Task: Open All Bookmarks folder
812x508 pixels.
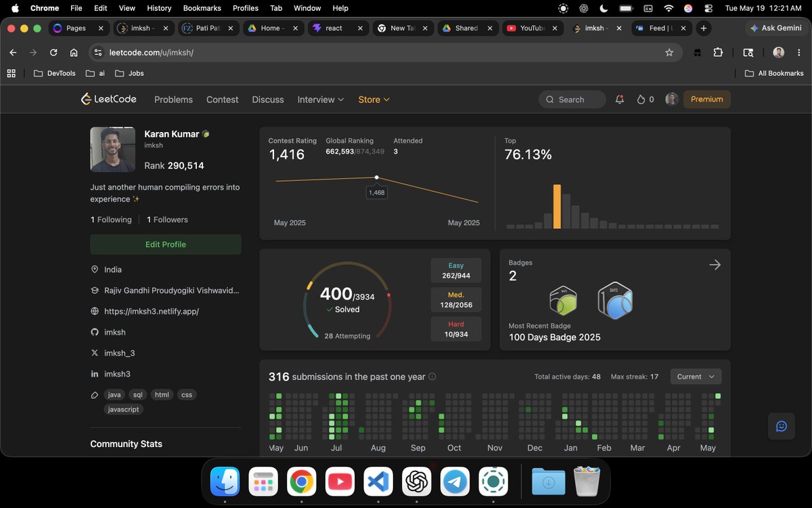Action: tap(774, 73)
